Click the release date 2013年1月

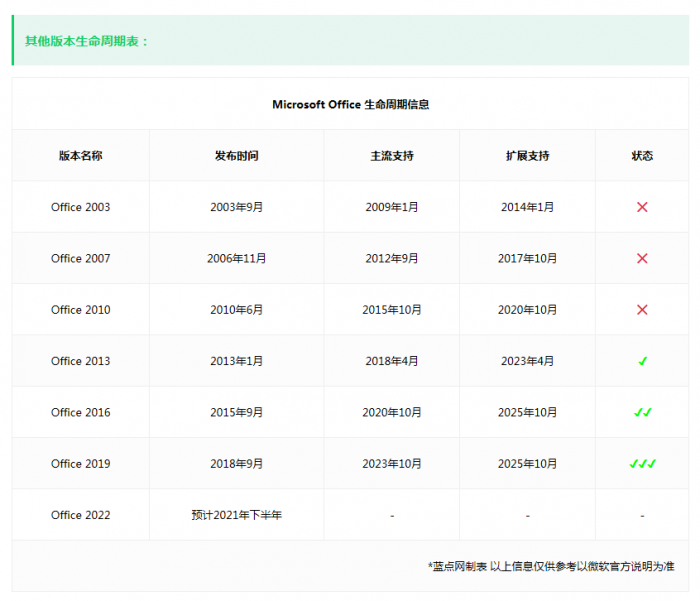point(237,361)
